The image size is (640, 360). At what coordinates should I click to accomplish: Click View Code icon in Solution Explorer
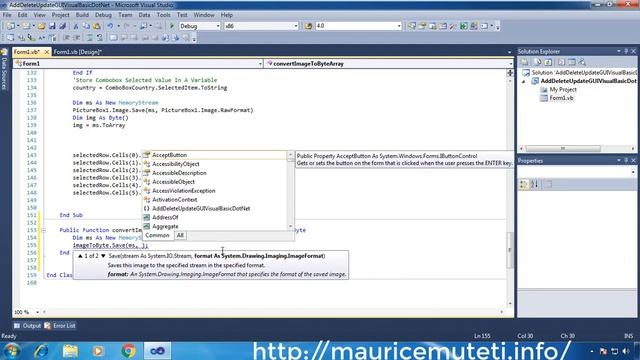pos(561,62)
